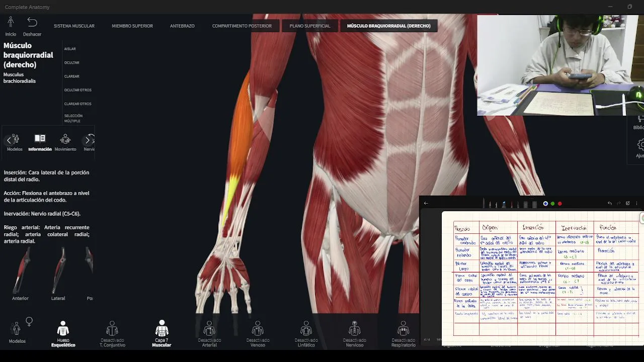644x362 pixels.
Task: Click the Deshacer undo arrow
Action: click(x=32, y=22)
